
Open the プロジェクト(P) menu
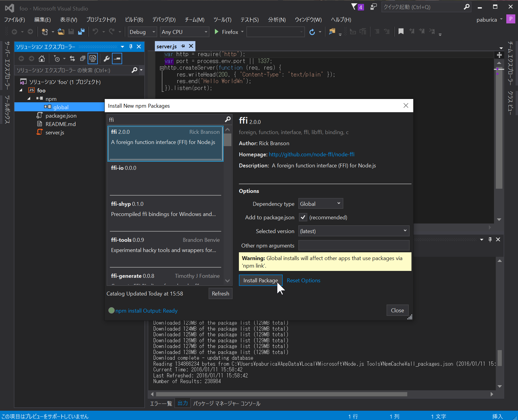pos(101,20)
